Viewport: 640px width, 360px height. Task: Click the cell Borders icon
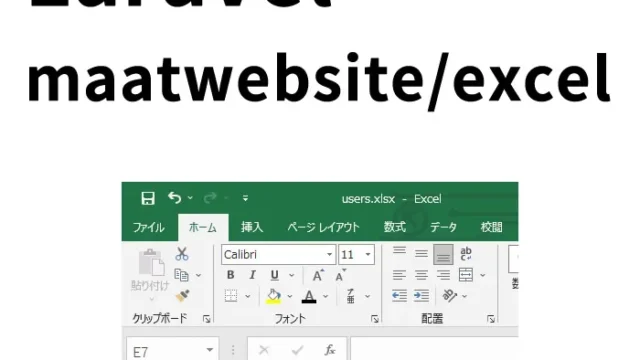click(231, 296)
